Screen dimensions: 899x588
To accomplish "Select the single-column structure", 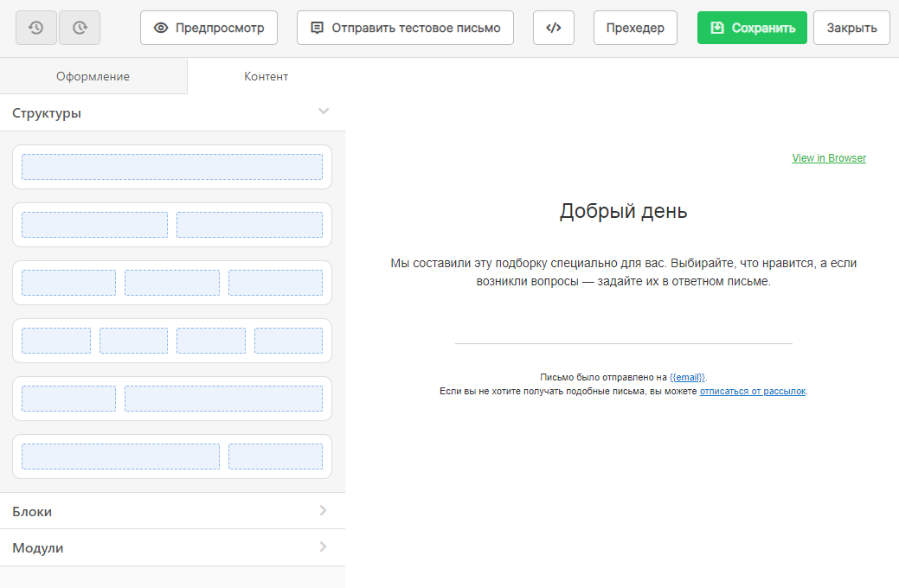I will [172, 166].
